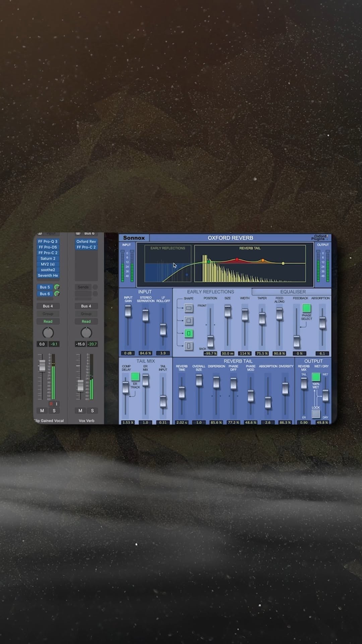This screenshot has width=362, height=644.
Task: Click the orange EQ node on reverb graph
Action: click(263, 260)
